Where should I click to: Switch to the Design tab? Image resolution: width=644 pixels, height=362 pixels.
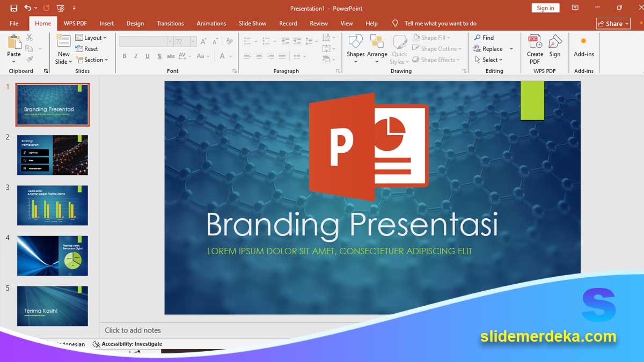click(x=135, y=24)
